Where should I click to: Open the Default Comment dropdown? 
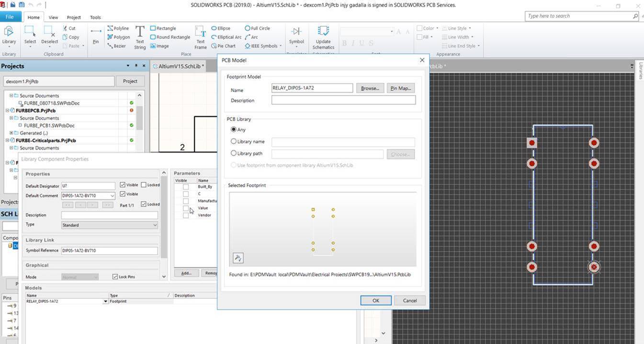tap(112, 195)
